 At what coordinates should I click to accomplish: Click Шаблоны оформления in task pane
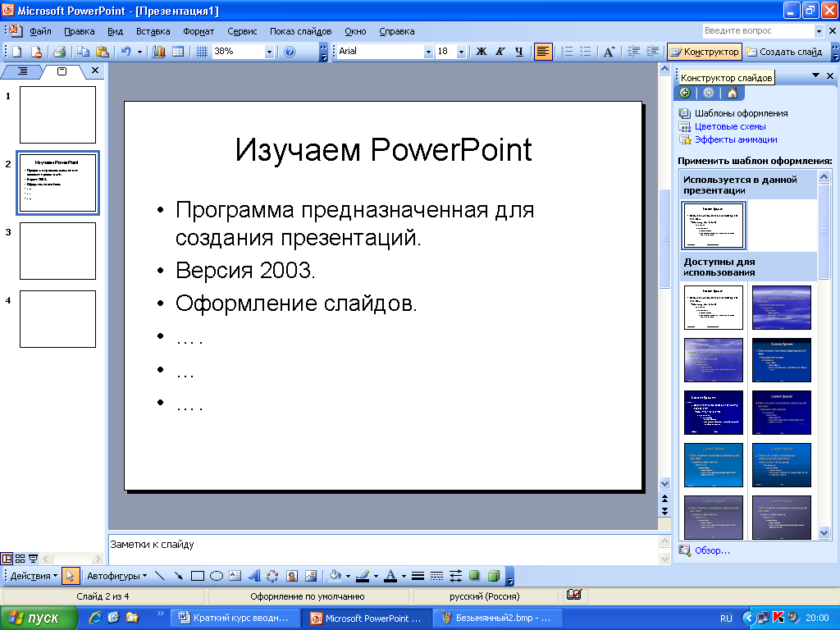(741, 113)
